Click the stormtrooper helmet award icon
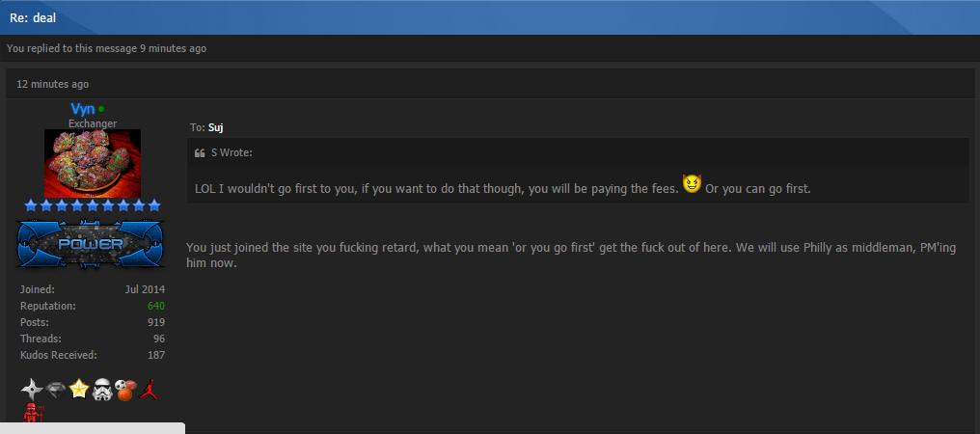Screen dimensions: 980x434 tap(102, 391)
